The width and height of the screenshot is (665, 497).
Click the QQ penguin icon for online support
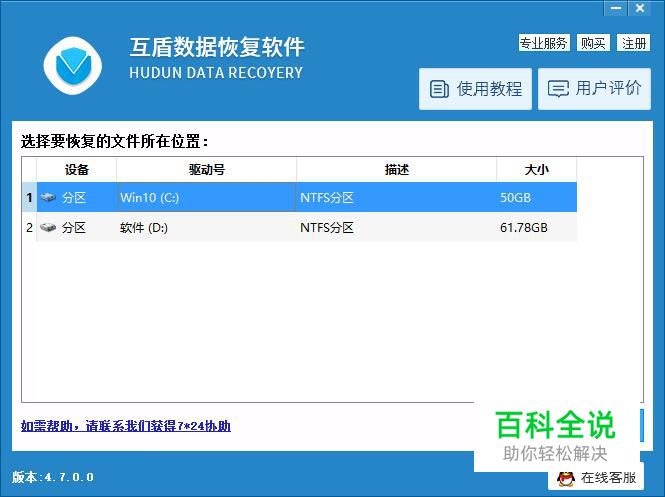pos(566,478)
